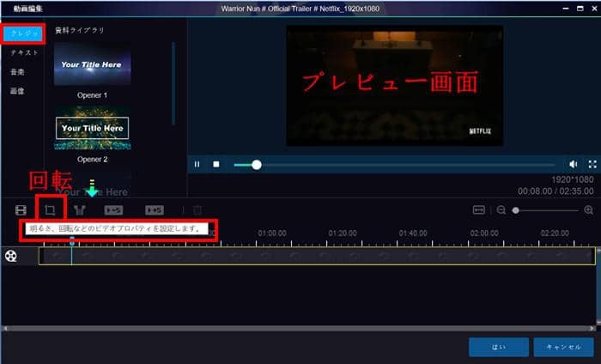The width and height of the screenshot is (601, 364).
Task: Step forward 5 seconds with the +5 button
Action: coord(155,210)
